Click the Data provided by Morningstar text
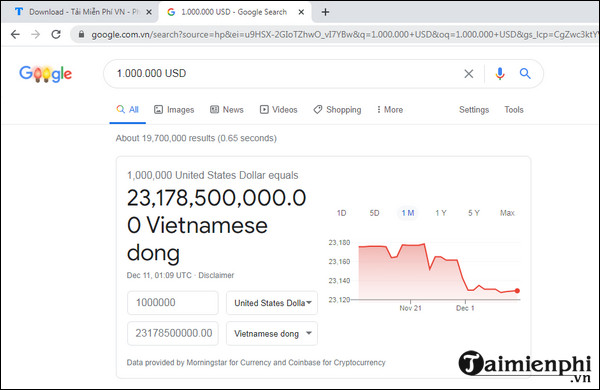 tap(256, 362)
